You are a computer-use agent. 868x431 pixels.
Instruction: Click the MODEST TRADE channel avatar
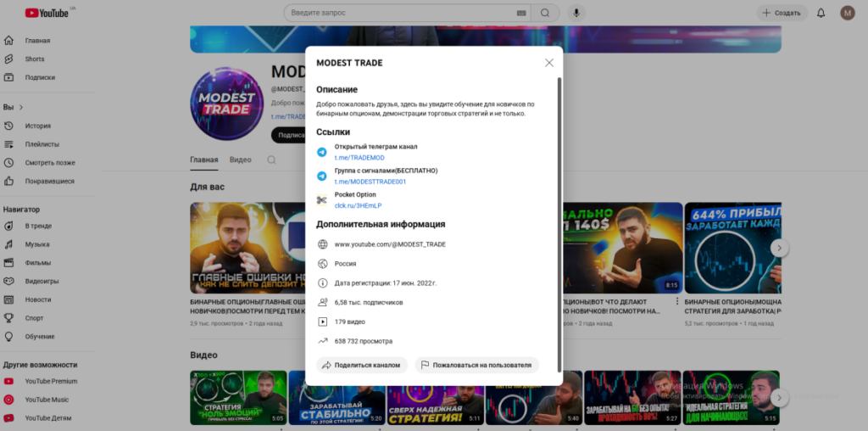point(226,104)
